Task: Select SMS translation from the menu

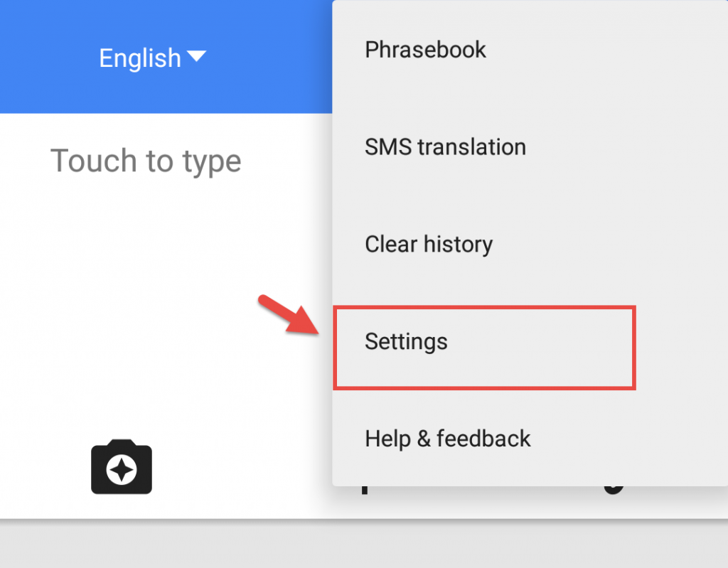Action: pos(444,146)
